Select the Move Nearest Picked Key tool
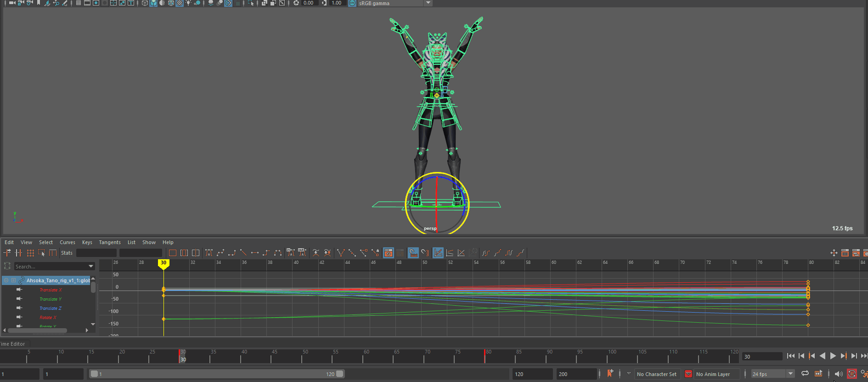 pos(7,253)
